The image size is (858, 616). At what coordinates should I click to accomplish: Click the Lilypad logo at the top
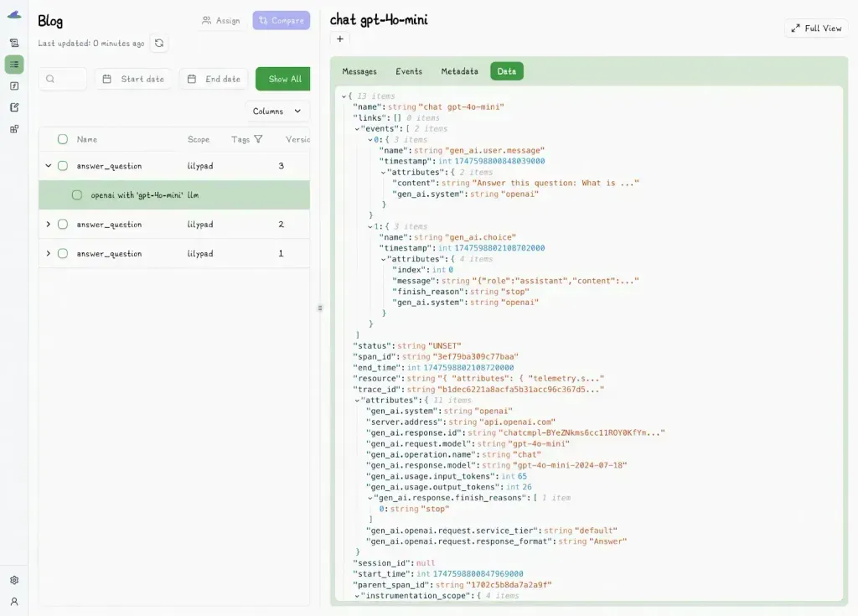[x=13, y=13]
